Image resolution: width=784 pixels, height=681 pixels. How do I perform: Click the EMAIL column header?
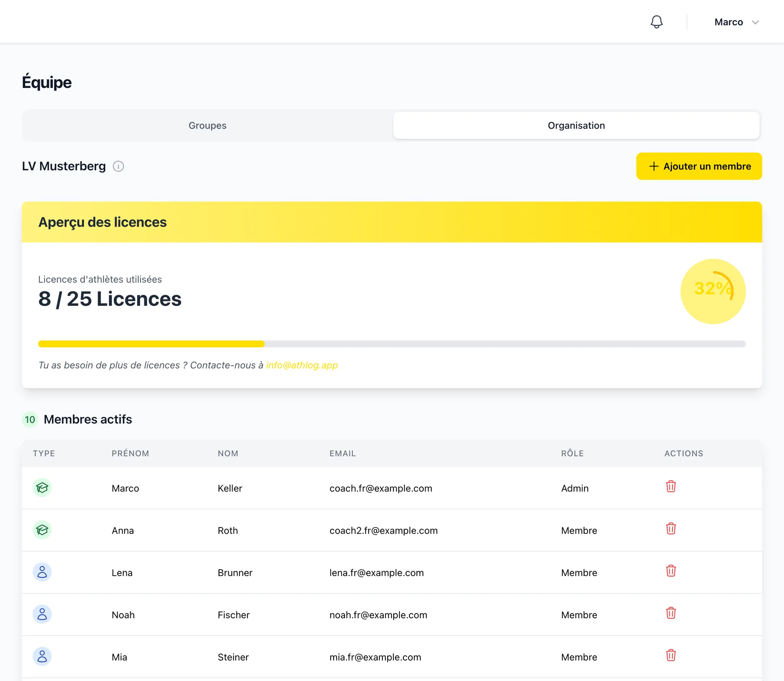[x=343, y=454]
